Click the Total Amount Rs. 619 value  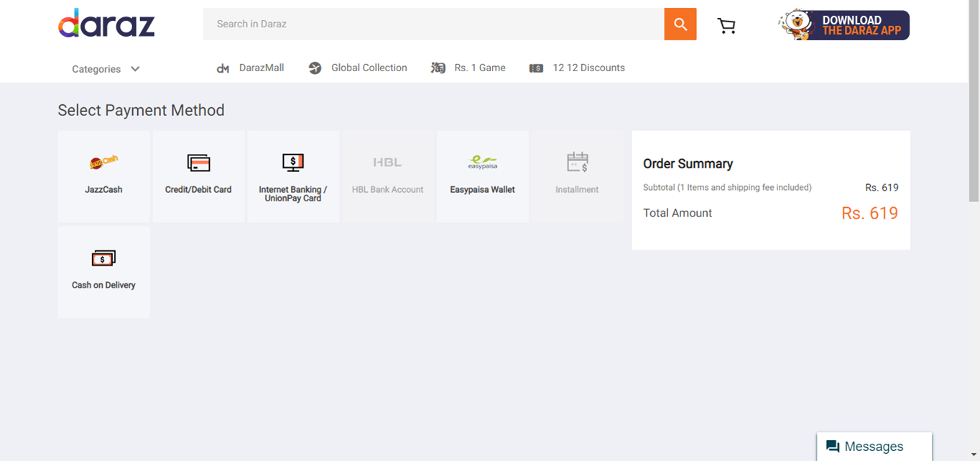(870, 214)
